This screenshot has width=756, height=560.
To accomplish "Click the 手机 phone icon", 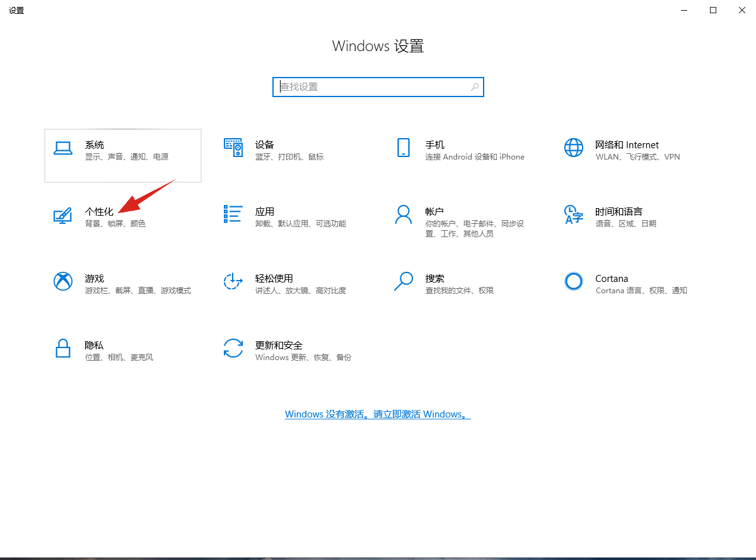I will [404, 148].
